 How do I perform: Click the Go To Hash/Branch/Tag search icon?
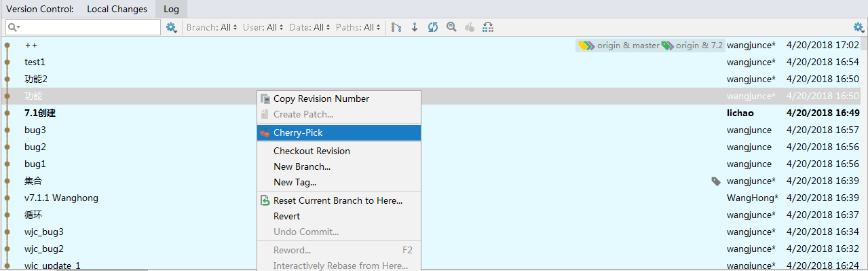(x=451, y=27)
